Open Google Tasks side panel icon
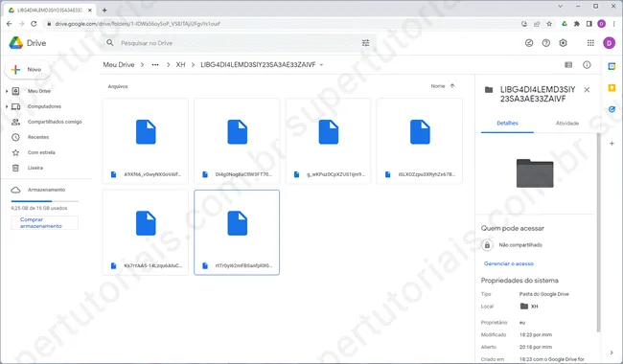 coord(611,109)
